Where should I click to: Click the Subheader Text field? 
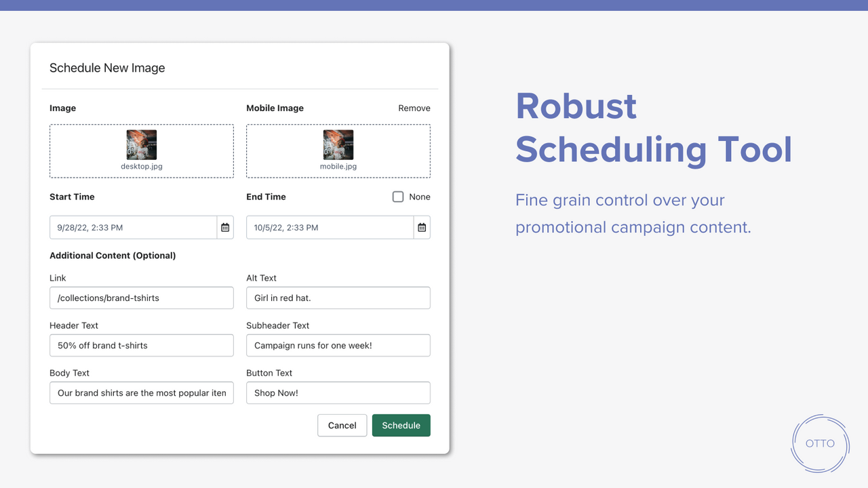pos(338,345)
